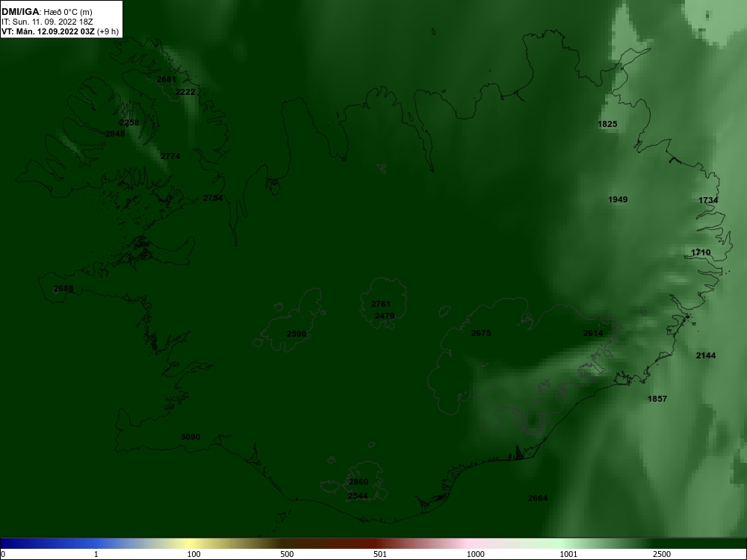
Task: Click the 2500 tick on the color scale
Action: [x=662, y=554]
